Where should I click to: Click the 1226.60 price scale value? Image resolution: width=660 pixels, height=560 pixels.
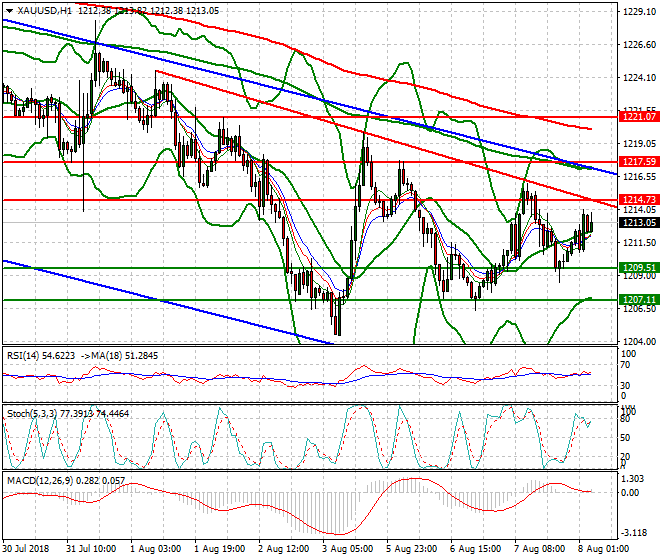pos(639,45)
